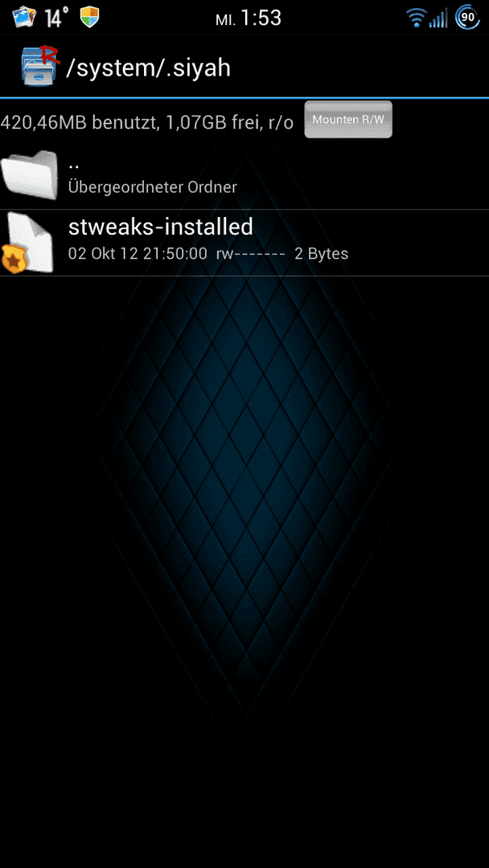Toggle the mount with Mounten R/W button
Screen dimensions: 489x868
pyautogui.click(x=348, y=120)
